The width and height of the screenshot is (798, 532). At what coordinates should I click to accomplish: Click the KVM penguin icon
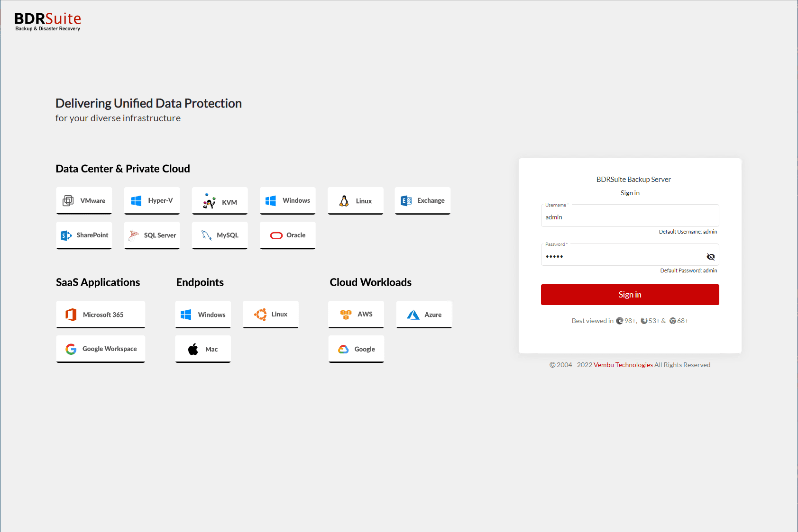coord(209,201)
